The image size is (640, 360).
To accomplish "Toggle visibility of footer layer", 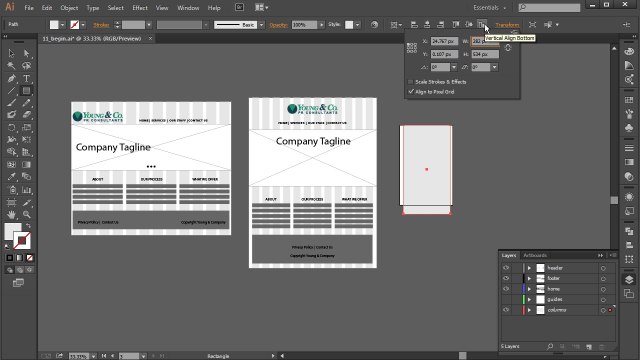I will pos(506,278).
